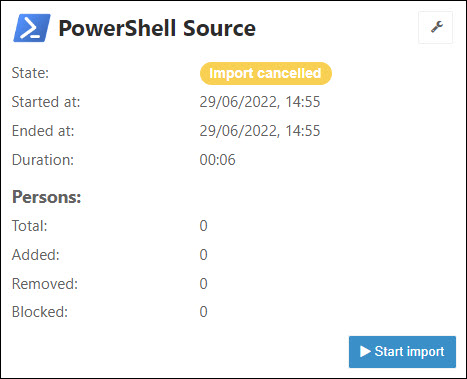Click the Removed persons count value
The width and height of the screenshot is (467, 379).
point(203,284)
